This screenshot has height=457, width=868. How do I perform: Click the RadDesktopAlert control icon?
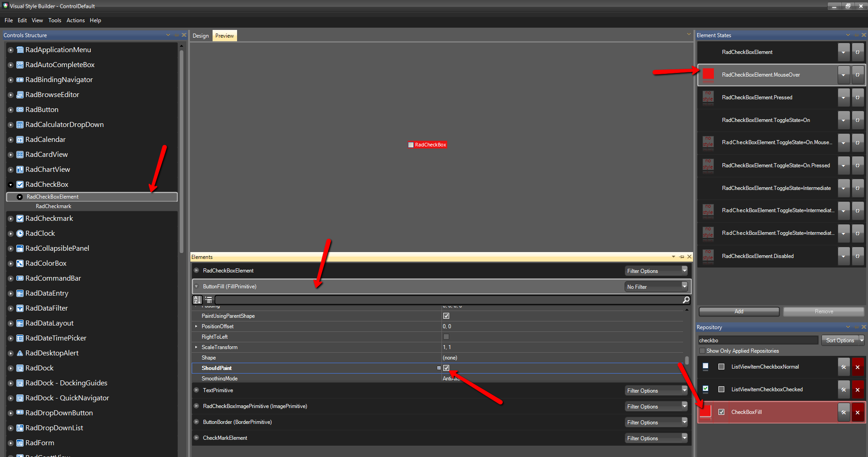(20, 353)
